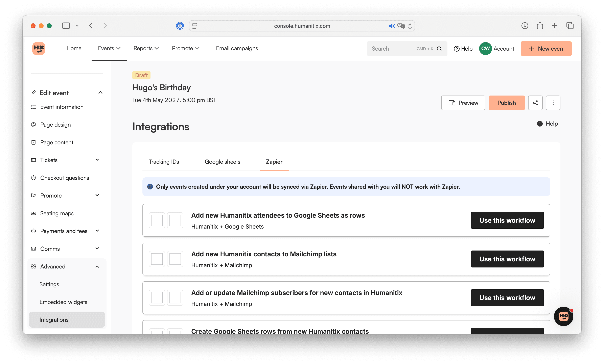Viewport: 604px width, 364px height.
Task: Expand the Promote sidebar chevron
Action: click(x=97, y=195)
